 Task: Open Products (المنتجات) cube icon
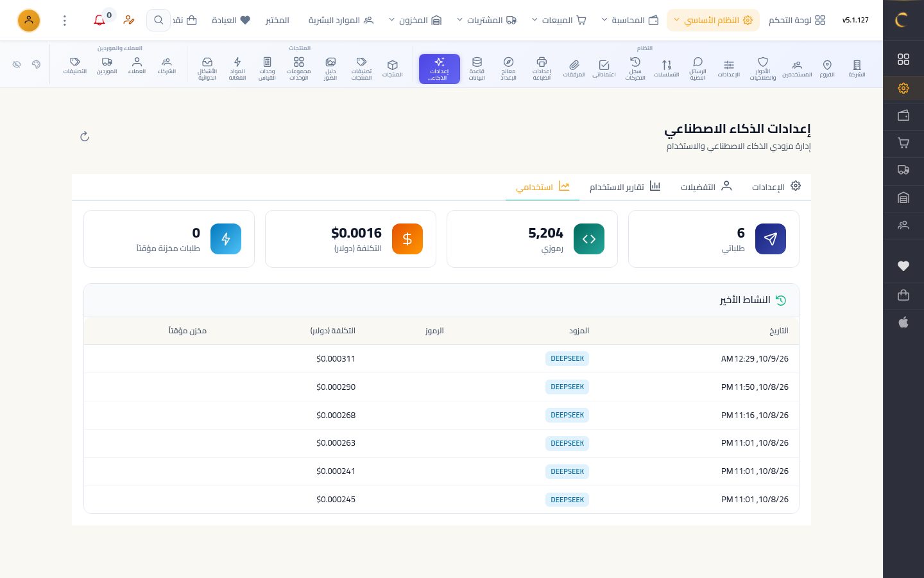393,69
